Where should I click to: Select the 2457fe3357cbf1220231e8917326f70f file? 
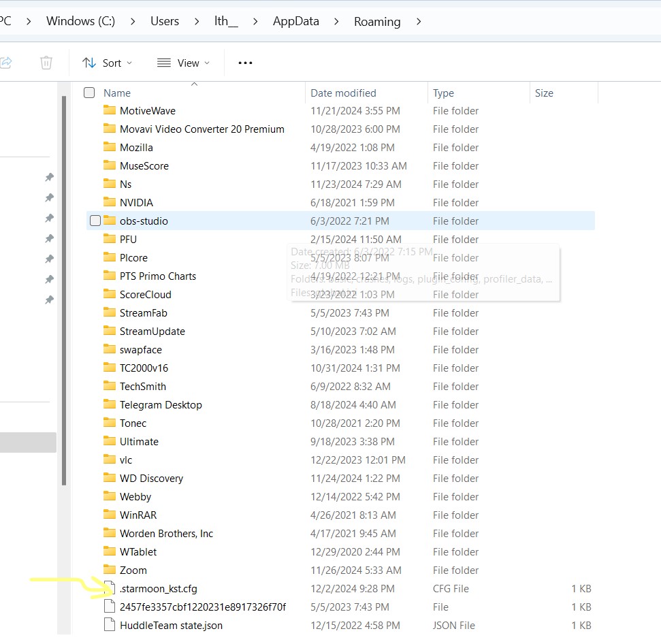point(202,607)
